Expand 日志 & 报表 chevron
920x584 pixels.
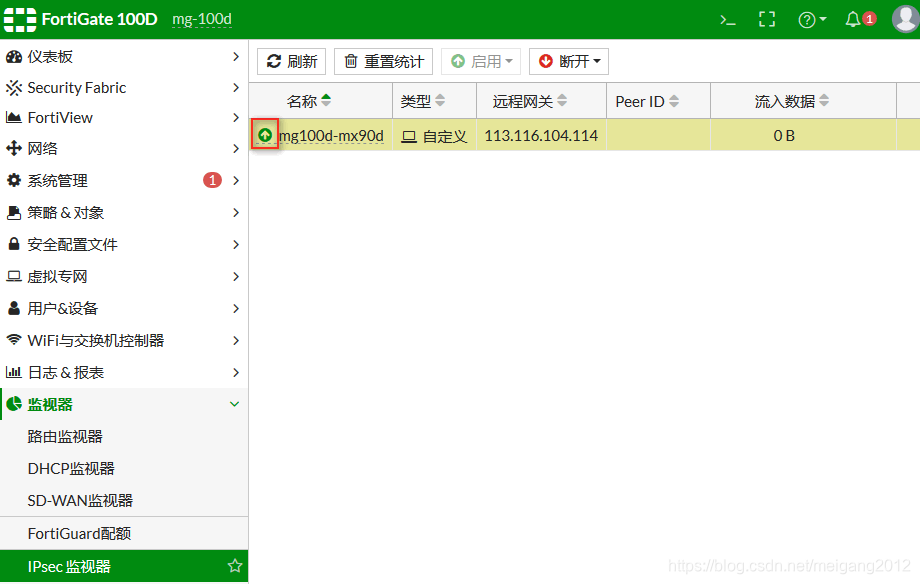(235, 372)
